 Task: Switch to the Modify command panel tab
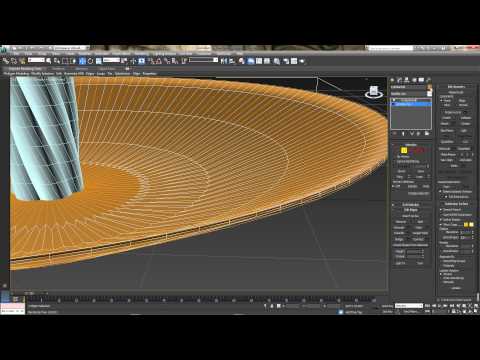[400, 80]
